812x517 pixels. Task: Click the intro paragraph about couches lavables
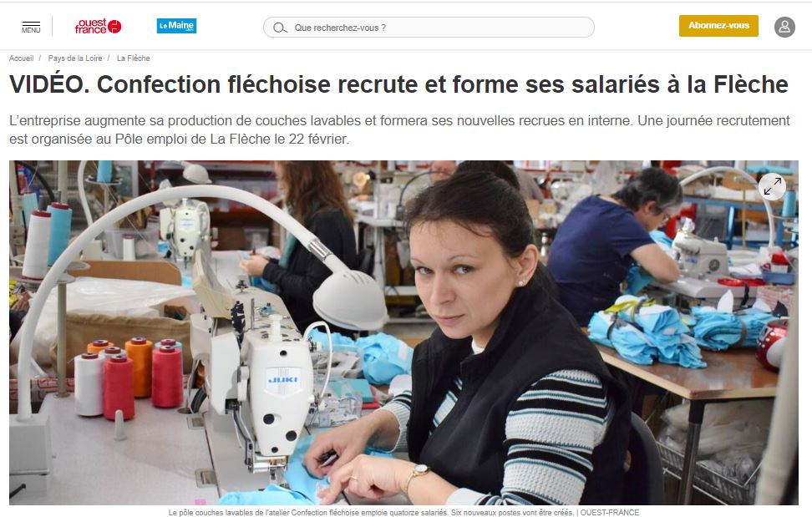pyautogui.click(x=399, y=130)
